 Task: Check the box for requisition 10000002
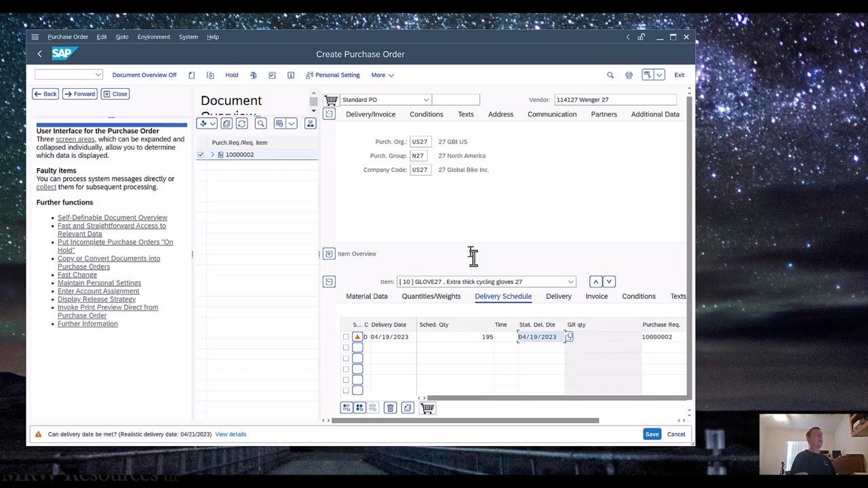pyautogui.click(x=200, y=155)
